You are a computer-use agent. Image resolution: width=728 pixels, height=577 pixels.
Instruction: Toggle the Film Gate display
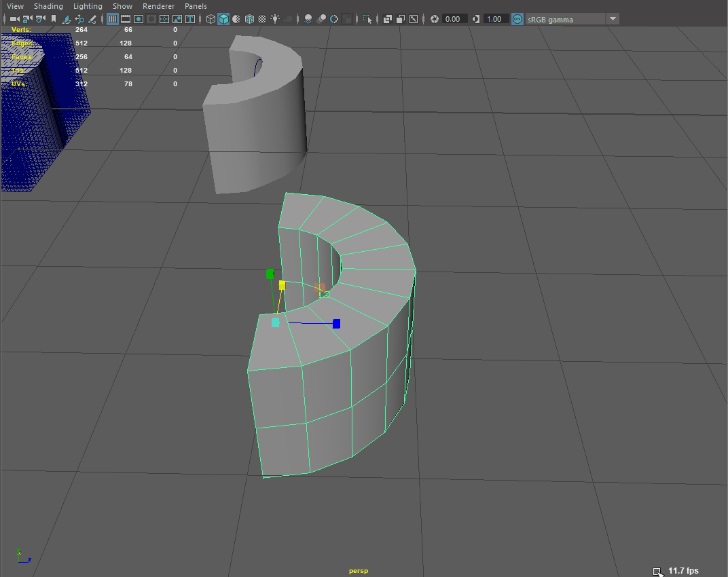pyautogui.click(x=126, y=19)
